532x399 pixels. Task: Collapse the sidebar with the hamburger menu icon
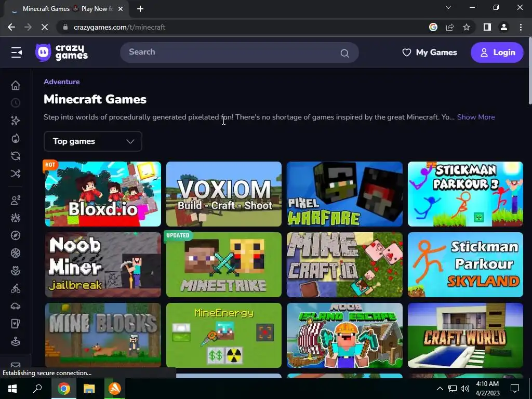pos(16,52)
